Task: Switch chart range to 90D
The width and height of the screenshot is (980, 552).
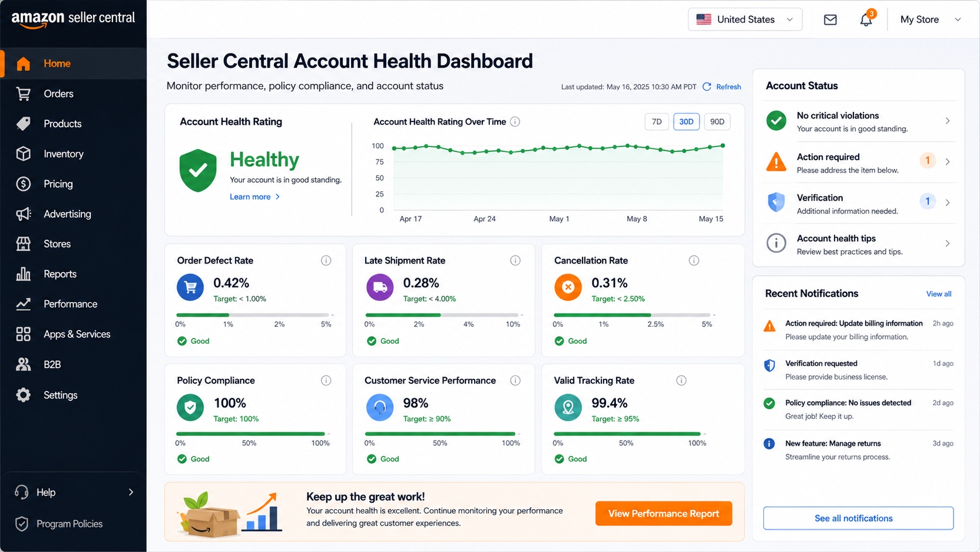Action: click(717, 121)
